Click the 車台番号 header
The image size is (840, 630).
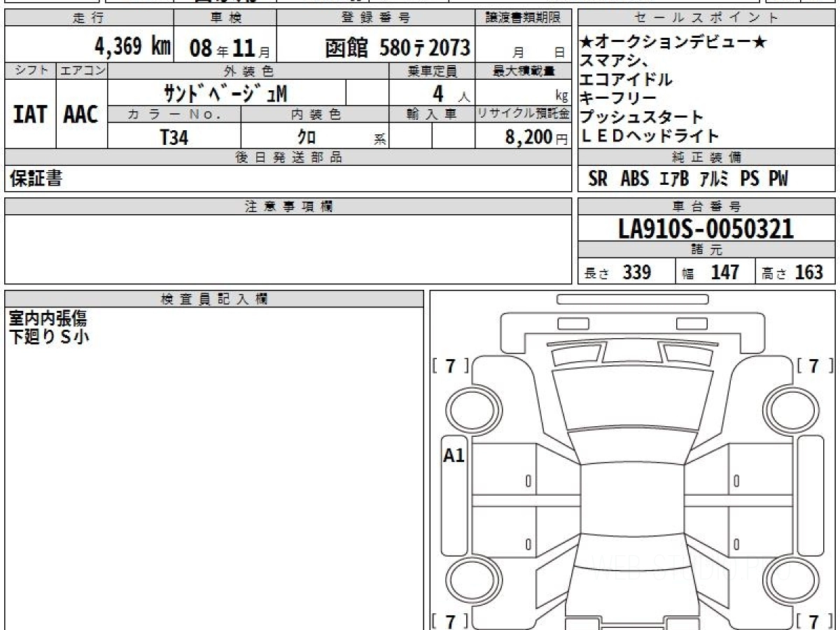[x=707, y=206]
